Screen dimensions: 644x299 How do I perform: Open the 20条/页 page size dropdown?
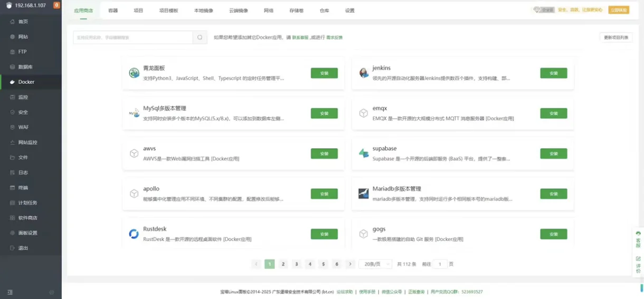pos(375,264)
